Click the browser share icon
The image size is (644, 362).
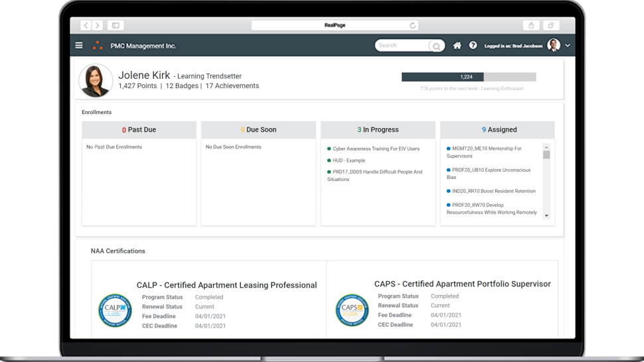[x=530, y=25]
